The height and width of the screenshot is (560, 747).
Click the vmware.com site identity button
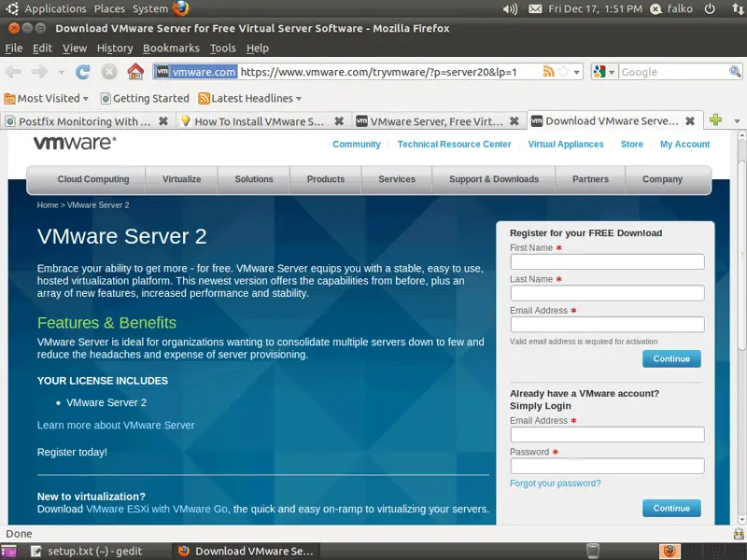point(196,72)
